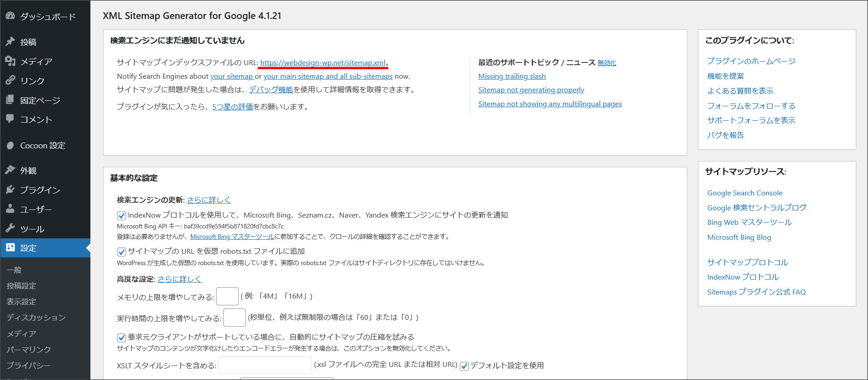Open Google Search Console resource link
Viewport: 868px width, 380px height.
pos(745,193)
